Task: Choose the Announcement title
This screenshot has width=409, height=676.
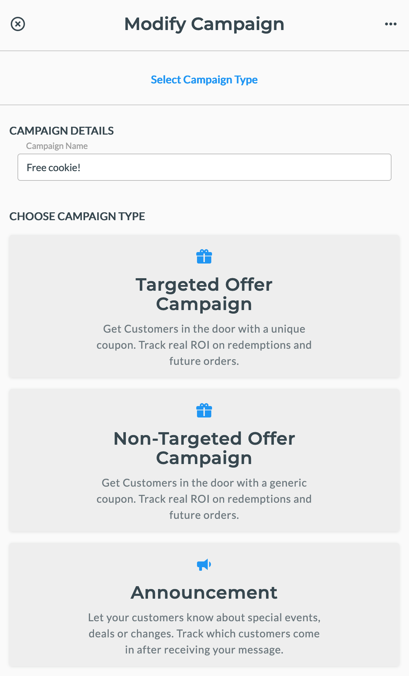Action: [204, 593]
